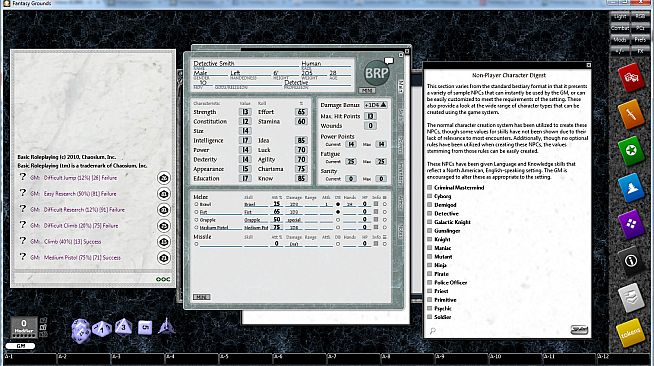Open the purple diamond-dots sidebar icon
654x366 pixels.
[x=631, y=224]
